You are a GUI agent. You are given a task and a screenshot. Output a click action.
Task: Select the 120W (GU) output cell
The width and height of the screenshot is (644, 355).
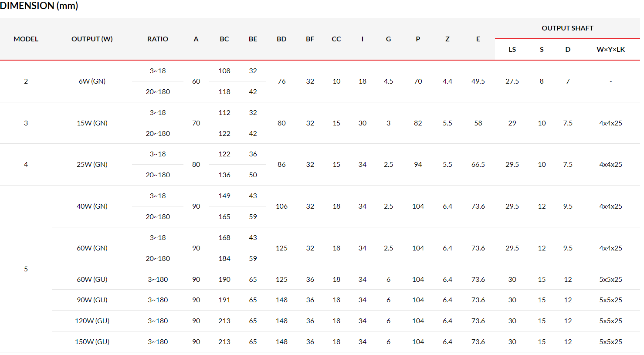coord(92,321)
